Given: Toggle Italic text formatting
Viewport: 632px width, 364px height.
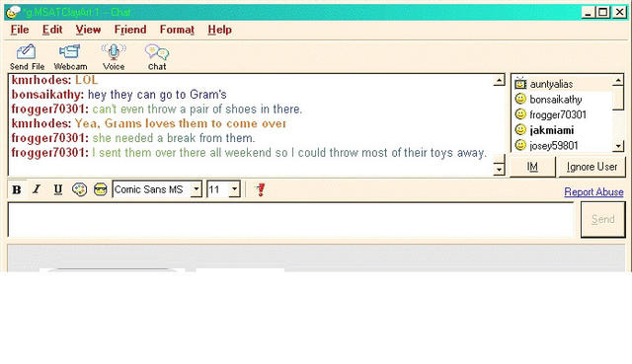Looking at the screenshot, I should [x=37, y=189].
